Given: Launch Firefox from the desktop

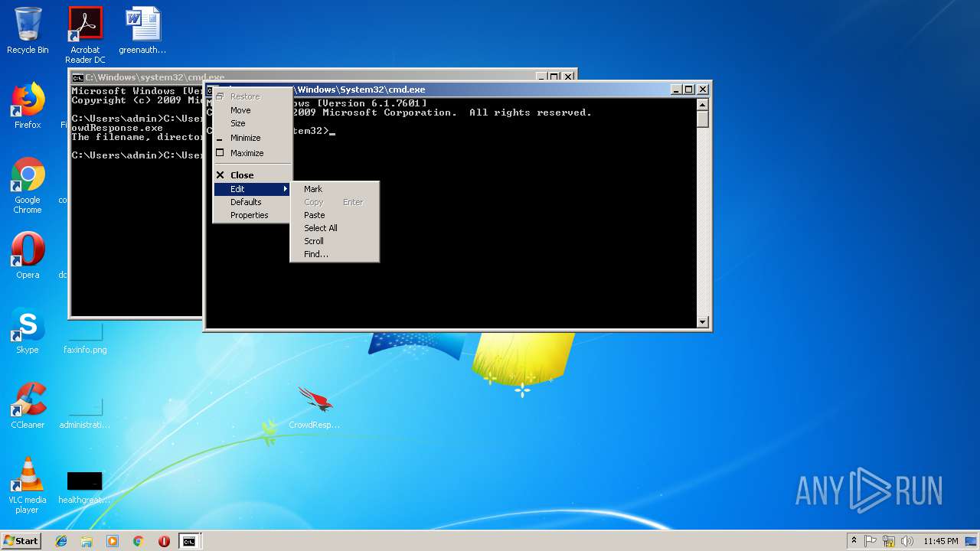Looking at the screenshot, I should point(28,106).
